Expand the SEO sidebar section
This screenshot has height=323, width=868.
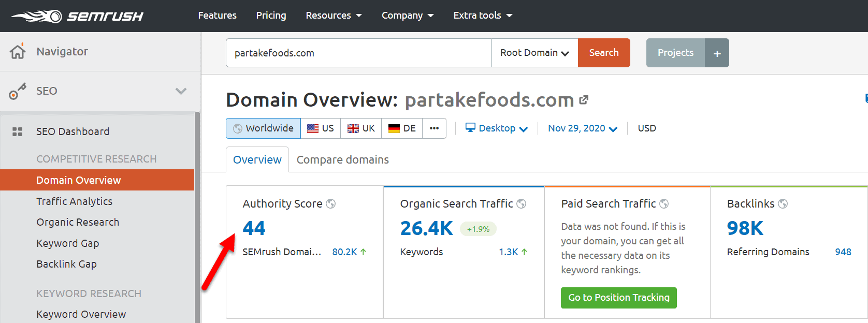pos(181,91)
